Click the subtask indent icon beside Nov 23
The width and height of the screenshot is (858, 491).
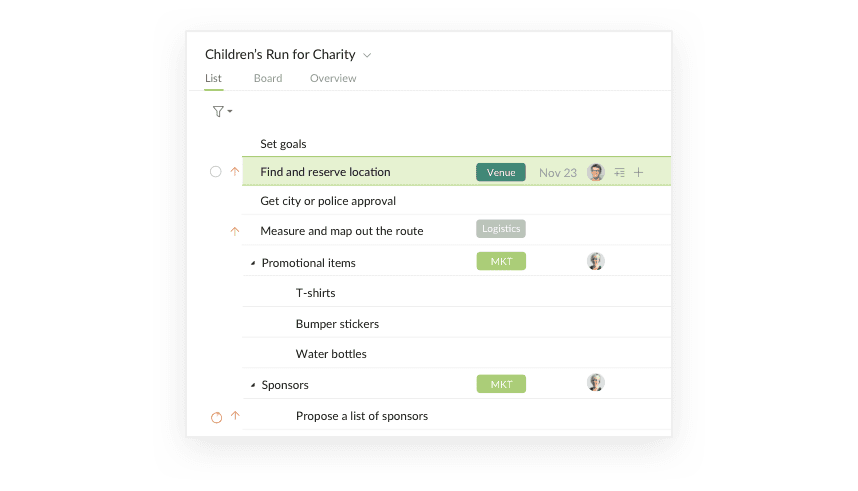click(619, 172)
